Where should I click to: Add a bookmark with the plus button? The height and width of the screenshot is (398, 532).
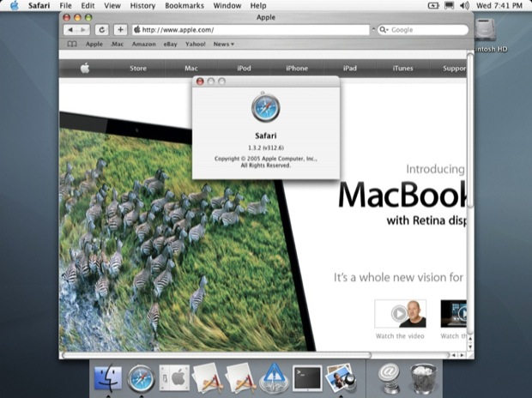click(120, 30)
